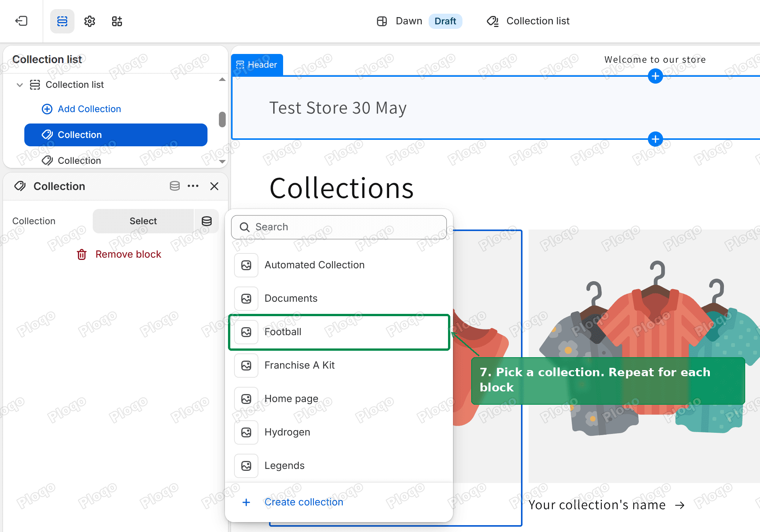
Task: Click the Collections heading in preview
Action: pyautogui.click(x=342, y=188)
